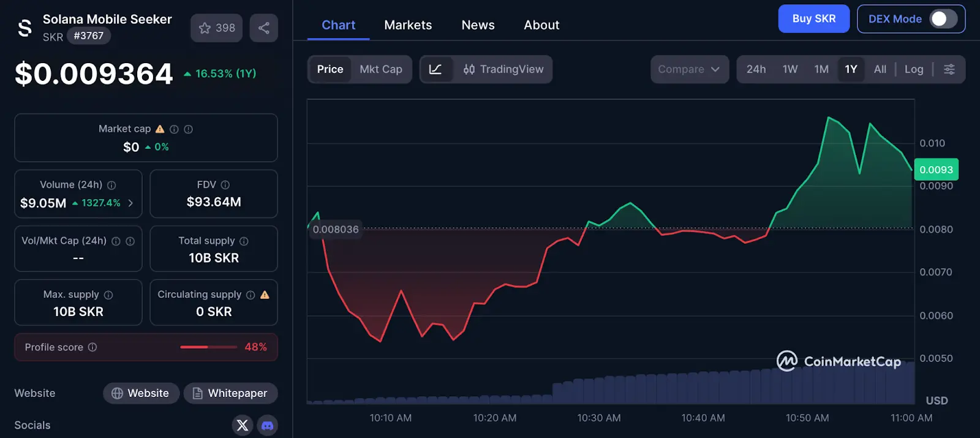Image resolution: width=980 pixels, height=438 pixels.
Task: Expand the Compare dropdown
Action: tap(689, 69)
